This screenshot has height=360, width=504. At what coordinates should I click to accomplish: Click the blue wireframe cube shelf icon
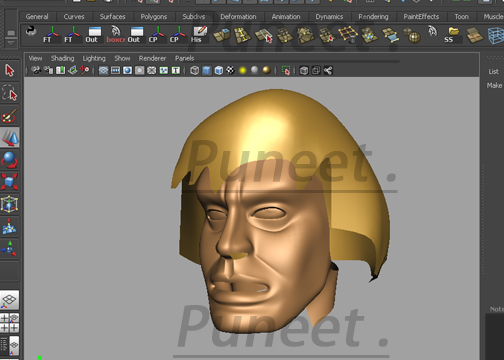[x=496, y=35]
